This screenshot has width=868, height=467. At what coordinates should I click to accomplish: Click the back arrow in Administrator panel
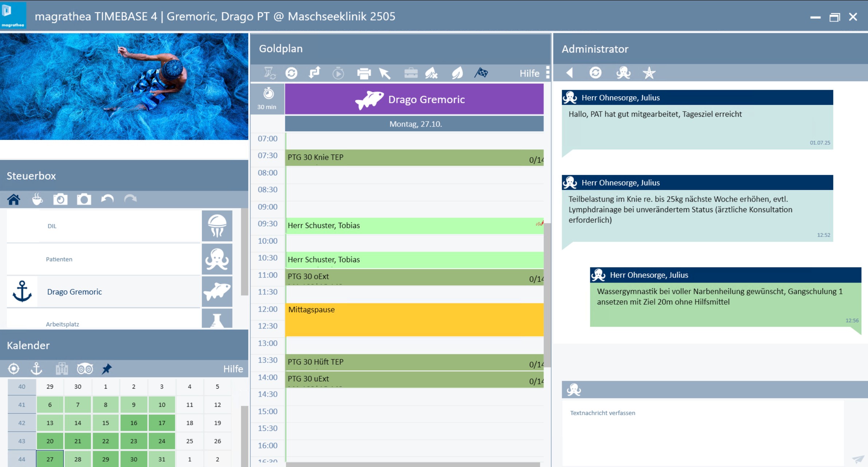570,73
